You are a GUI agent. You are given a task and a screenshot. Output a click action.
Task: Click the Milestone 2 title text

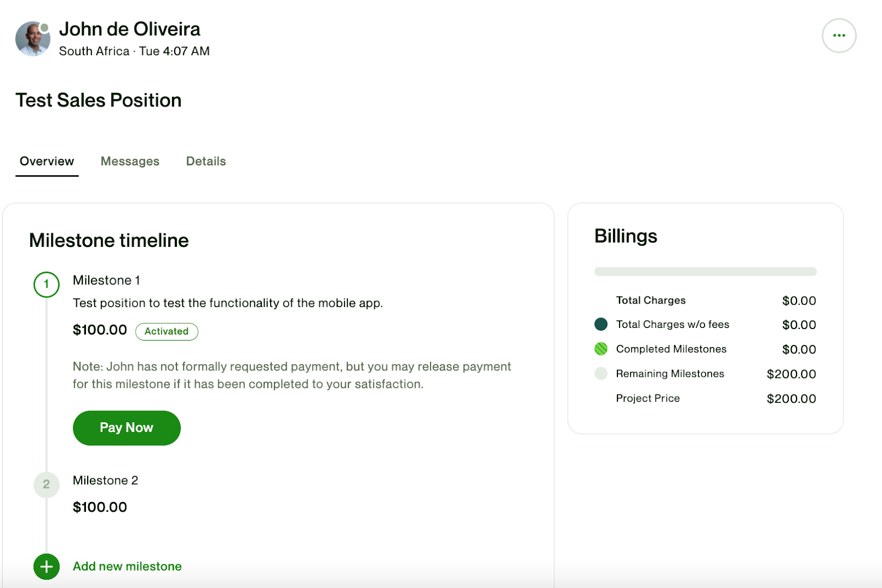click(105, 481)
